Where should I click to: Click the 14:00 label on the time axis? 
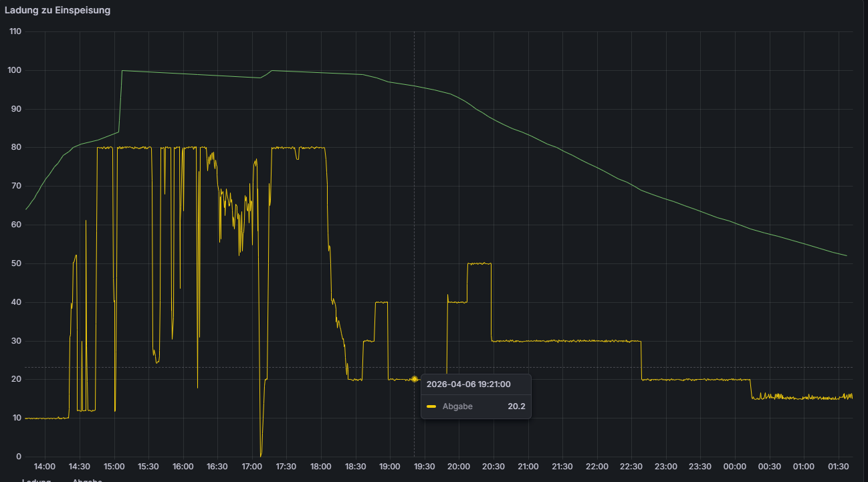[45, 467]
